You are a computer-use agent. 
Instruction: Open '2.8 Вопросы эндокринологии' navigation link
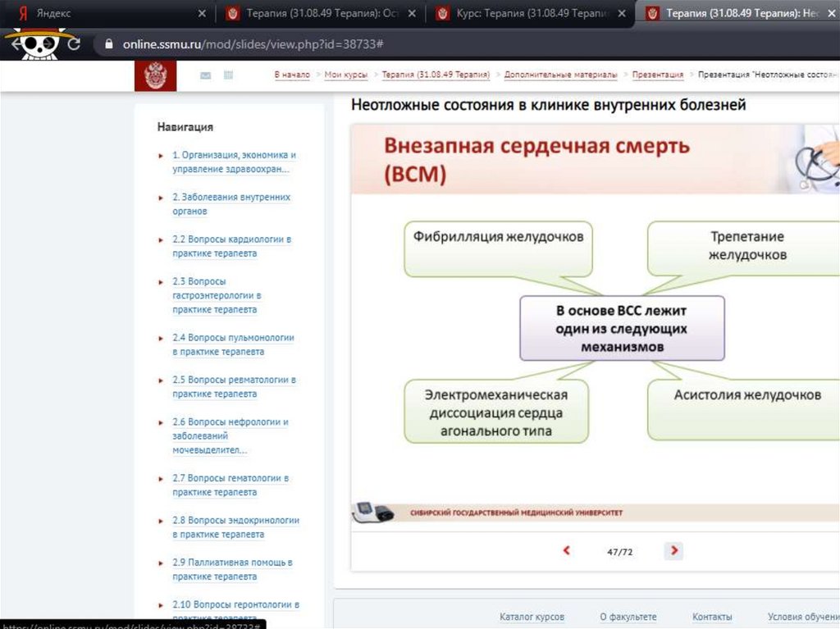click(235, 527)
